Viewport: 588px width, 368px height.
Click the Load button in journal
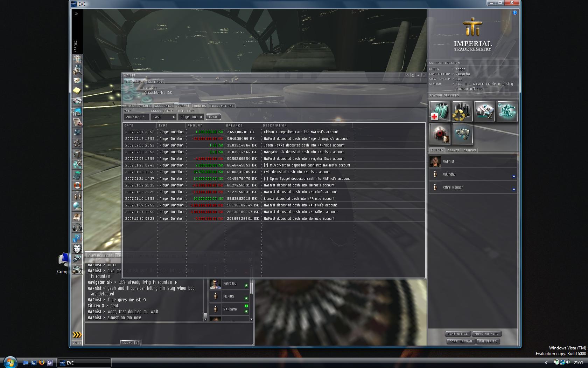click(x=213, y=117)
